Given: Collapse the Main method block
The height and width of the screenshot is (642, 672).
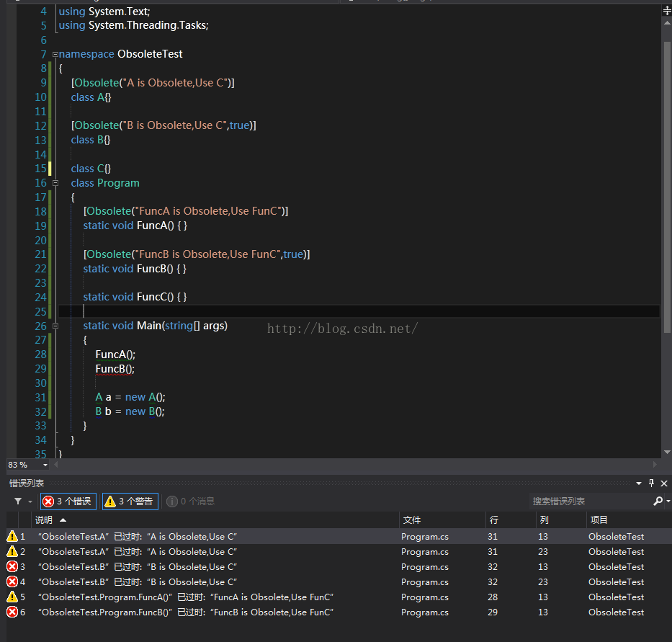Looking at the screenshot, I should point(55,326).
